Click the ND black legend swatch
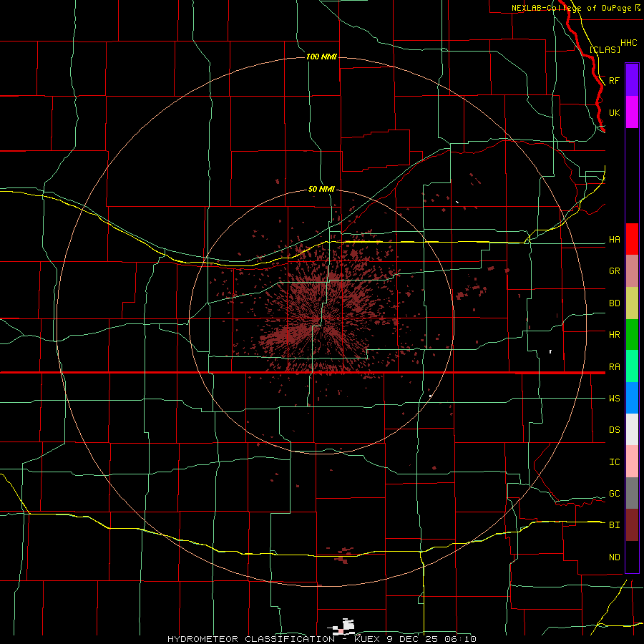Viewport: 644px width, 644px height. tap(632, 557)
